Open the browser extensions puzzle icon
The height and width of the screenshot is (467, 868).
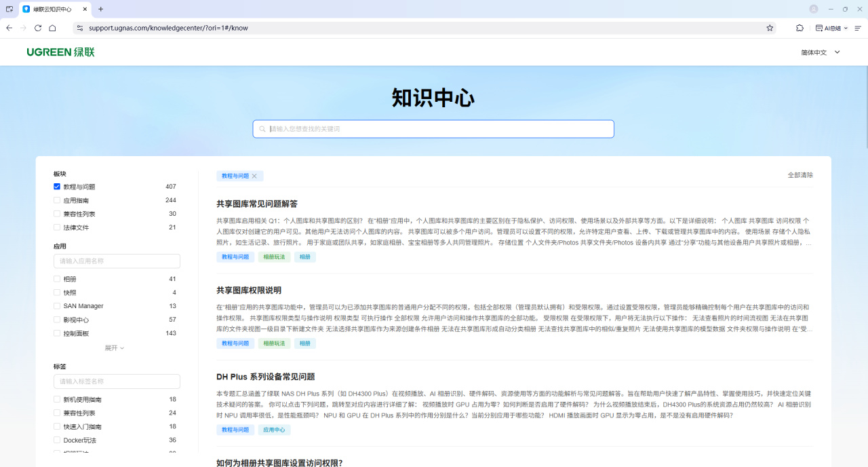(800, 28)
